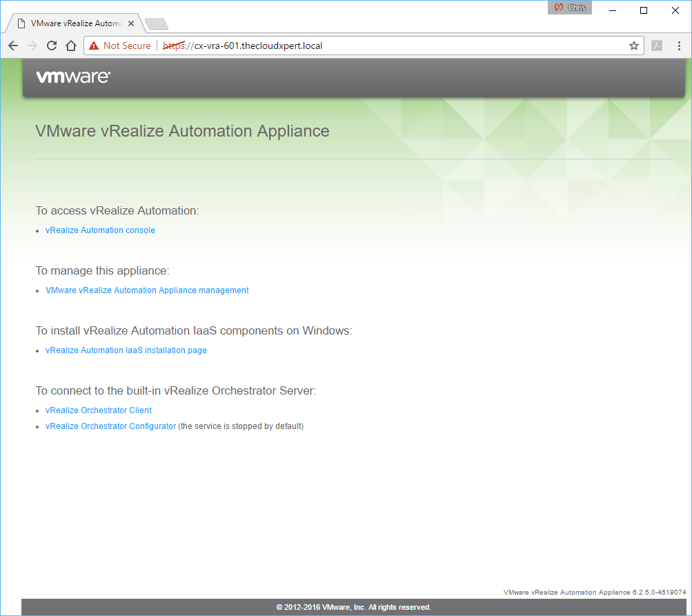This screenshot has width=692, height=616.
Task: Click the grayed-out forward arrow
Action: 32,46
